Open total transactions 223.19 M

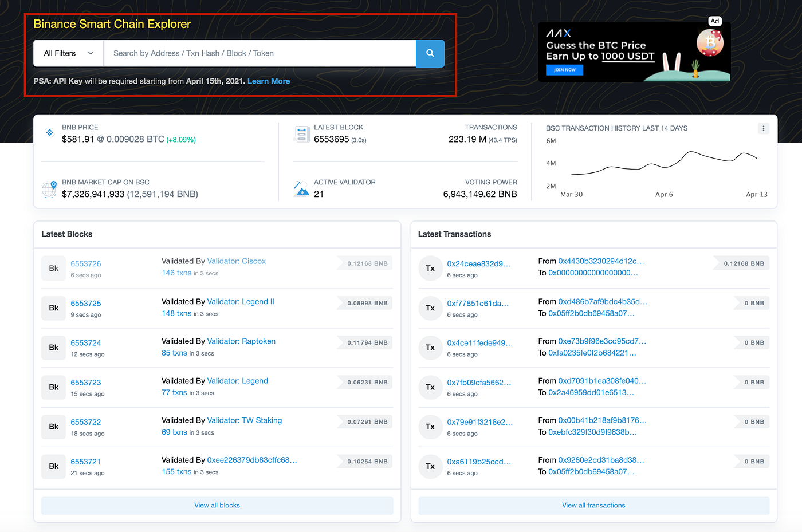(x=467, y=139)
